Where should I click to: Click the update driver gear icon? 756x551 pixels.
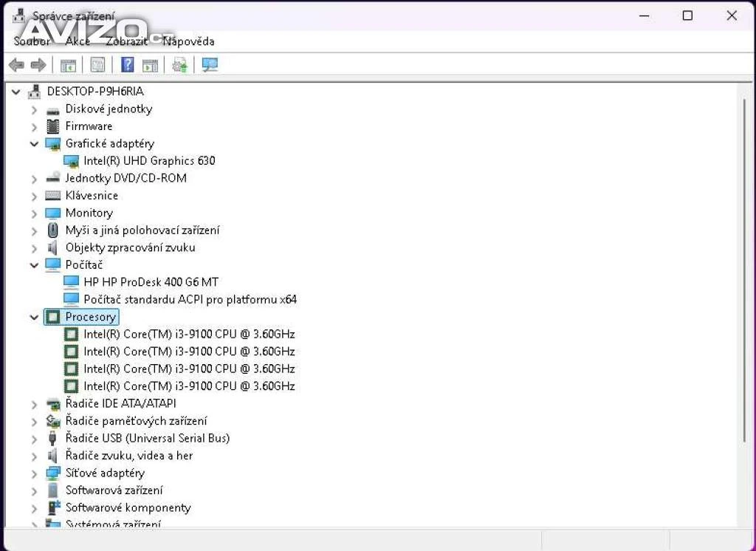click(179, 65)
